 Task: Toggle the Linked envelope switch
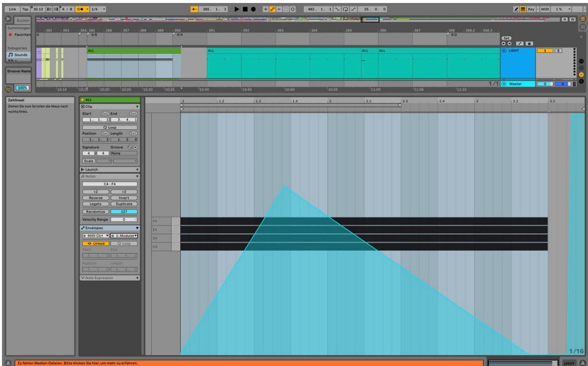coord(96,243)
